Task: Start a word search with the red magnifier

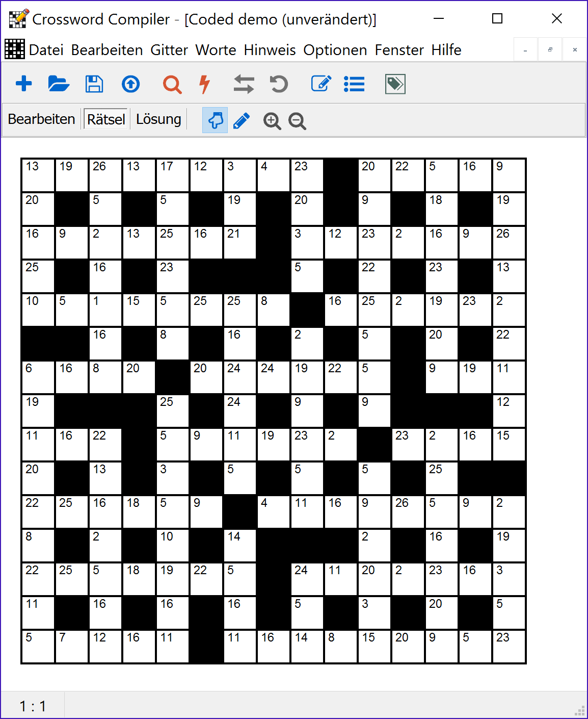Action: (x=172, y=84)
